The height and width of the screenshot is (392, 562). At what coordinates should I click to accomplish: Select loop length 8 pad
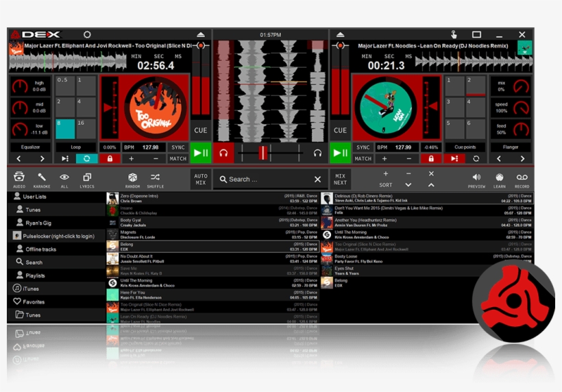coord(65,129)
